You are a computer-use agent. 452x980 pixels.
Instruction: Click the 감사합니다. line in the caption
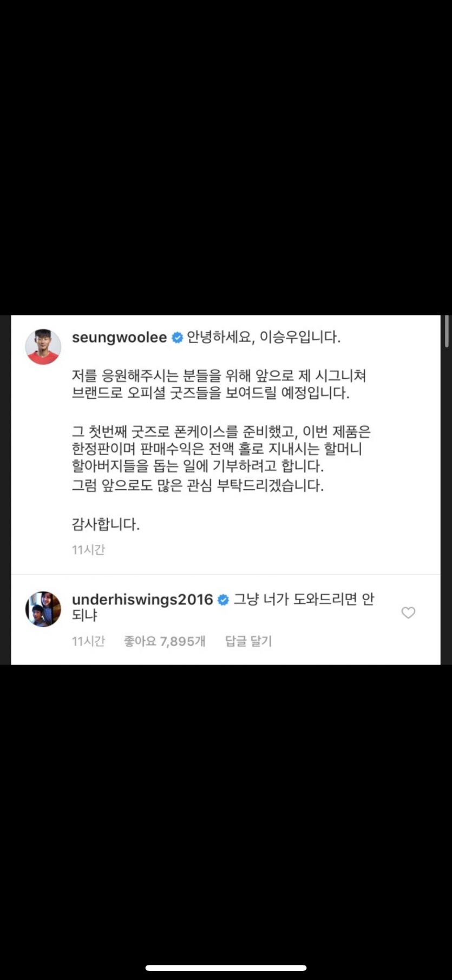(x=106, y=524)
